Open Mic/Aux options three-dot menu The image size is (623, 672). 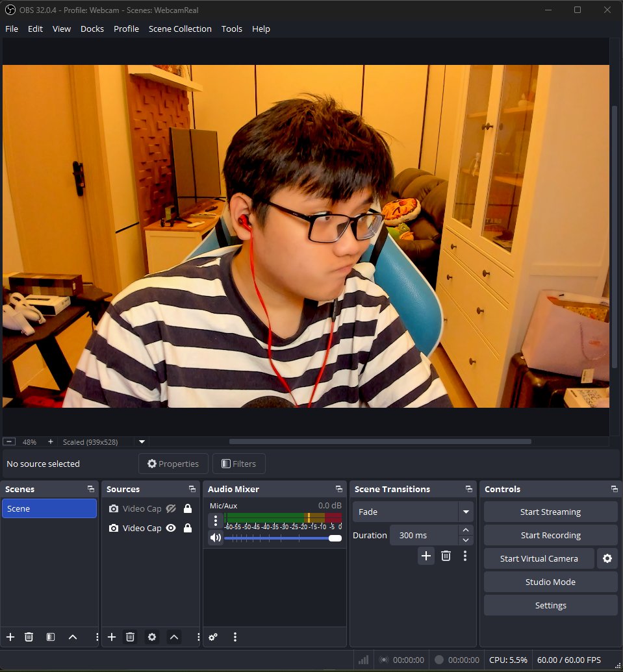[x=216, y=521]
